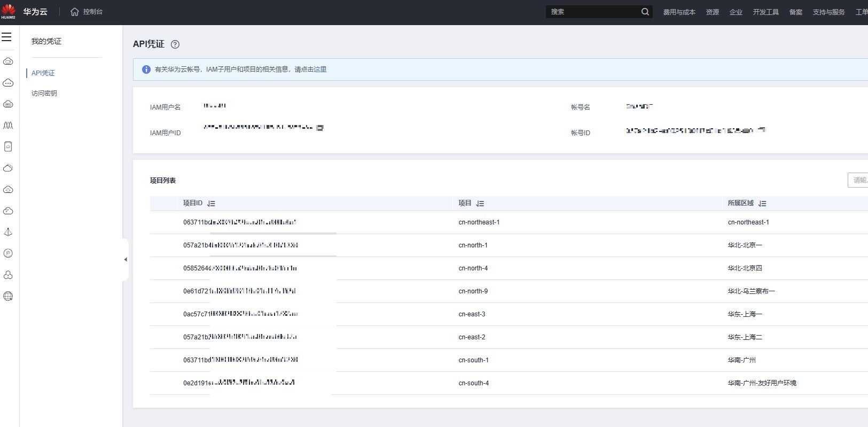Viewport: 868px width, 427px height.
Task: Copy the 帐号ID with copy icon
Action: pos(762,130)
